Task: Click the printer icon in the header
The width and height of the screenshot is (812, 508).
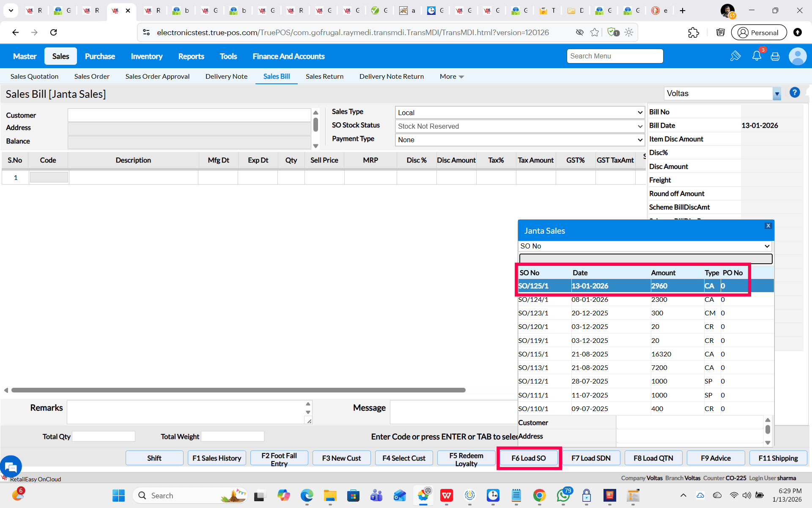Action: coord(775,56)
